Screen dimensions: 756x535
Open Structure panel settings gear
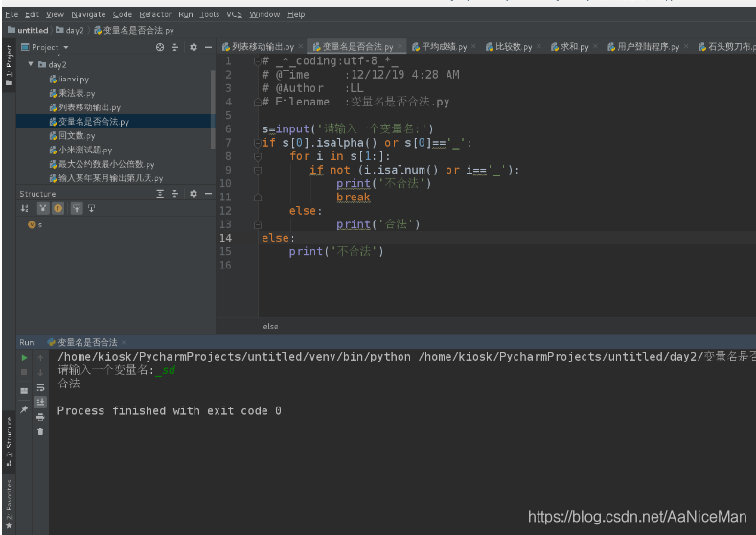[x=194, y=194]
